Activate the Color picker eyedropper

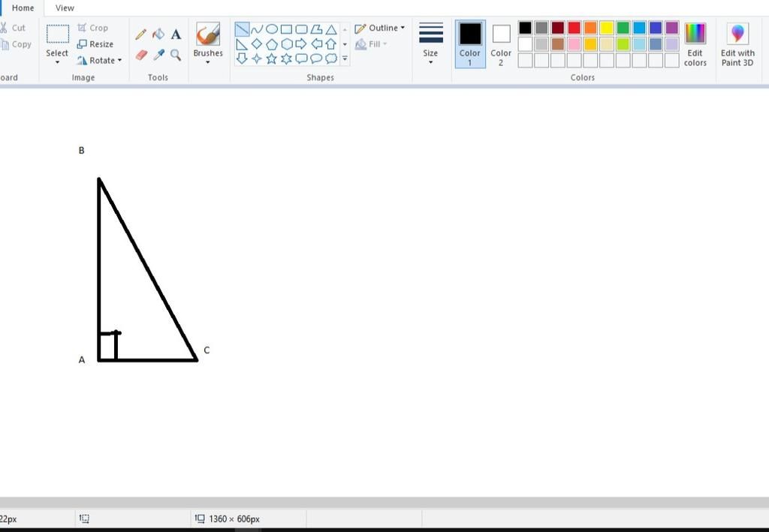click(158, 55)
